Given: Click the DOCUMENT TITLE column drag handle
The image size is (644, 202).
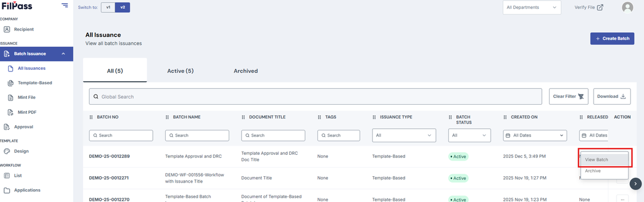Looking at the screenshot, I should coord(244,117).
